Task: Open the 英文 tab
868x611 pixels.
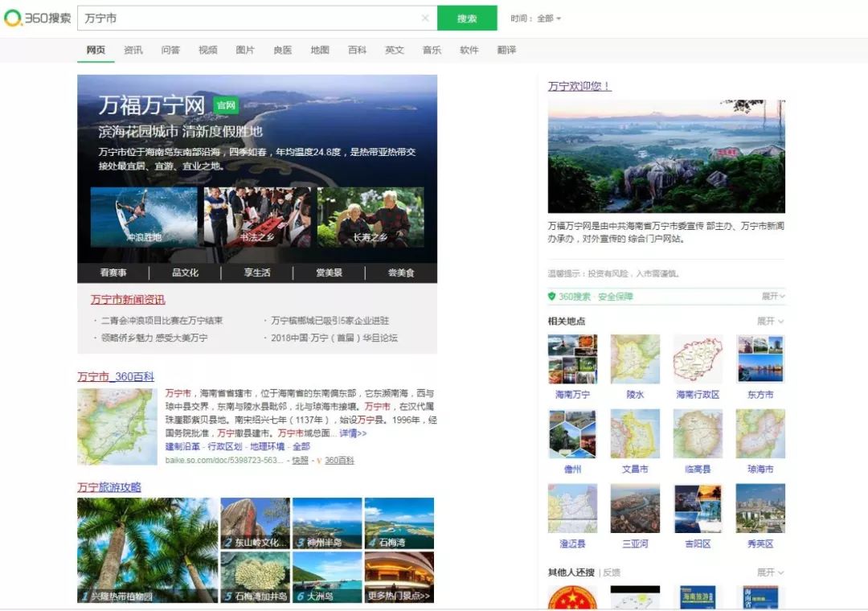Action: point(395,50)
